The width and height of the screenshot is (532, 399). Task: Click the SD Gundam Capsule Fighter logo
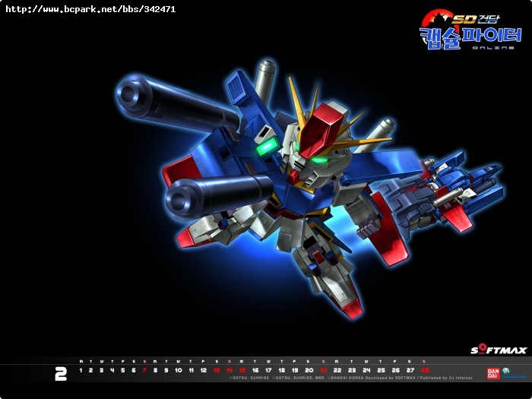471,30
